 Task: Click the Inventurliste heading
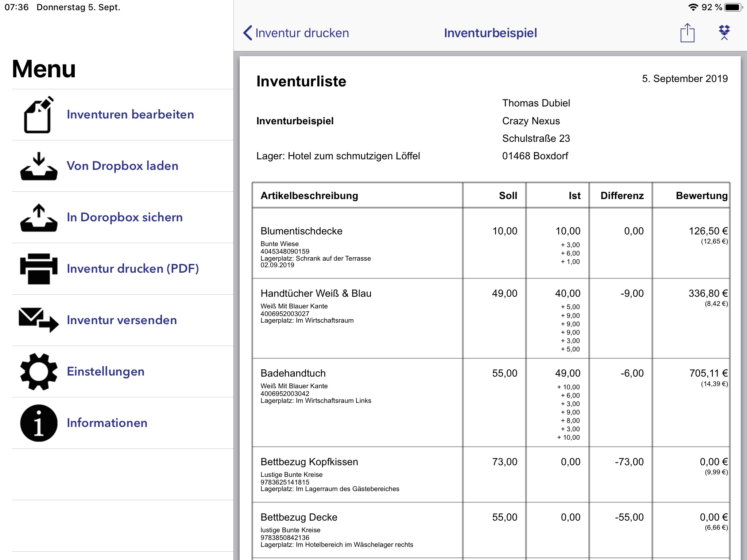tap(301, 81)
